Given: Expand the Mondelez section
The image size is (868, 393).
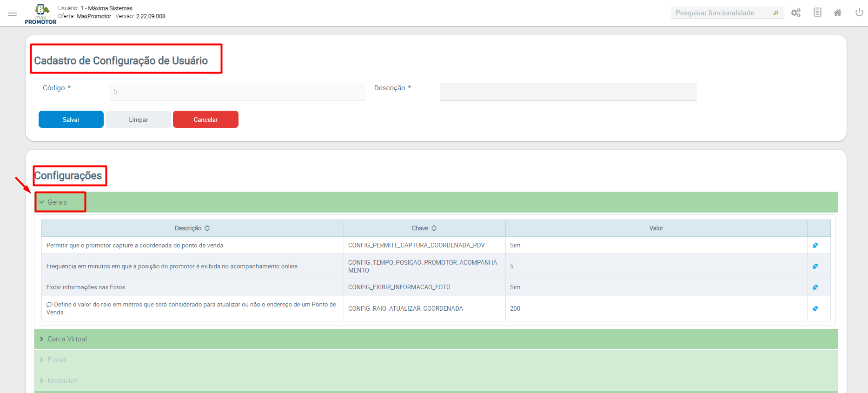Looking at the screenshot, I should click(62, 381).
